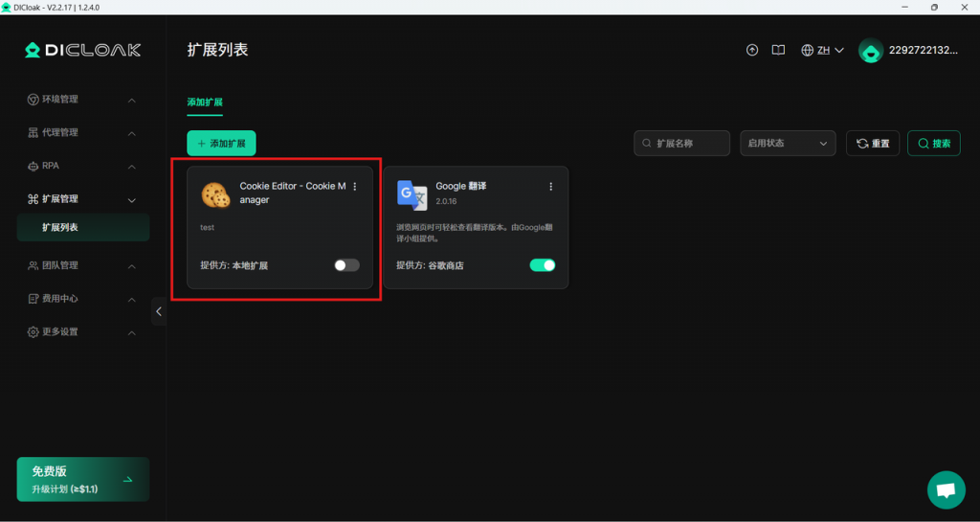Click the Cookie Editor cookie icon
The width and height of the screenshot is (980, 522).
point(216,195)
